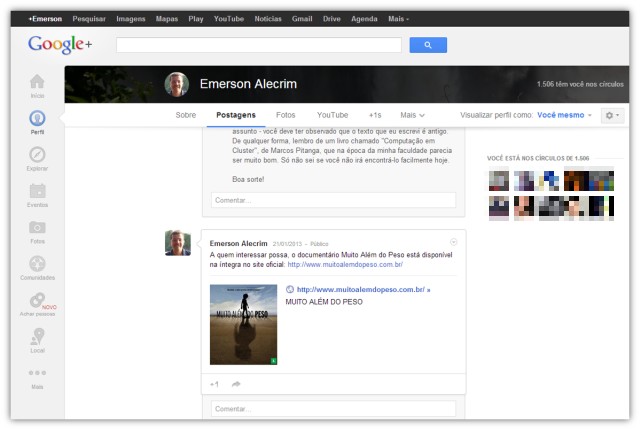640x430 pixels.
Task: Click 1.506 têm você nos círculos
Action: pyautogui.click(x=580, y=84)
